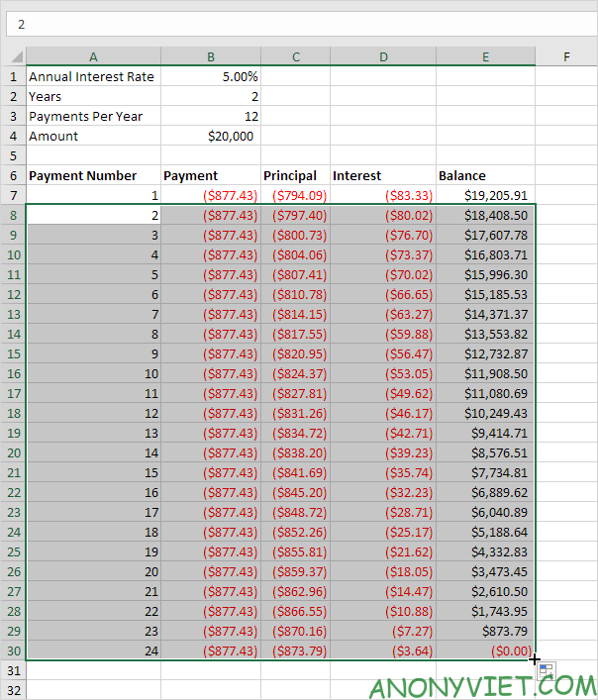
Task: Select column B header
Action: click(x=211, y=57)
